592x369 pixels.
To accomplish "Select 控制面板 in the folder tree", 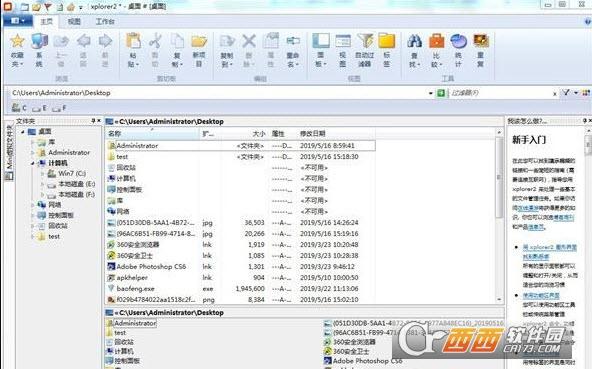I will point(61,215).
